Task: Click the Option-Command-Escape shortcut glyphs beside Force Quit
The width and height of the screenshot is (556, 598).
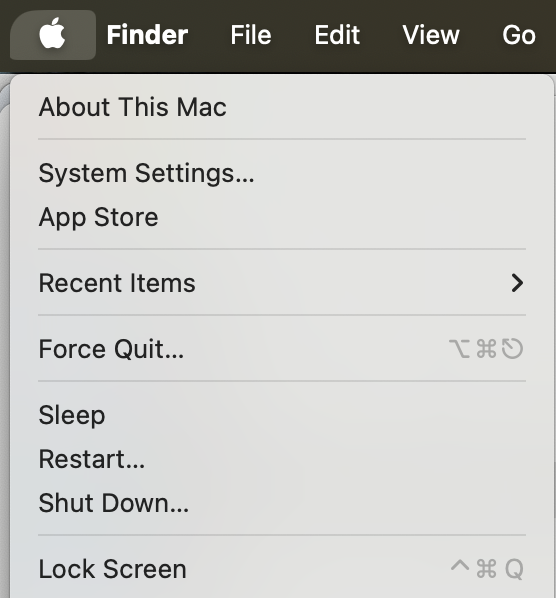Action: [x=486, y=349]
